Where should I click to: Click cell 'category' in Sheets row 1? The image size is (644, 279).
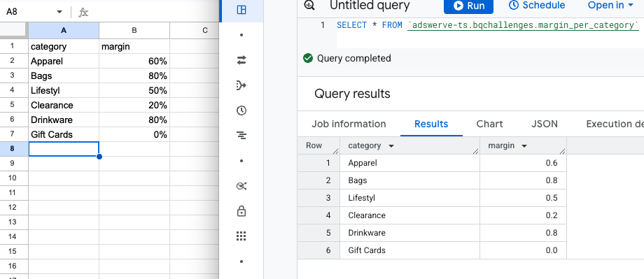(64, 46)
